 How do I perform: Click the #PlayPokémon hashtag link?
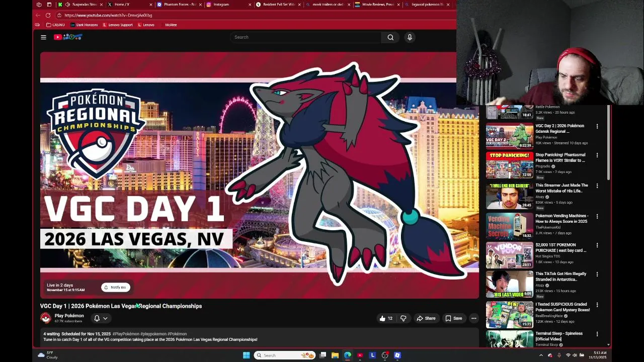click(x=126, y=334)
